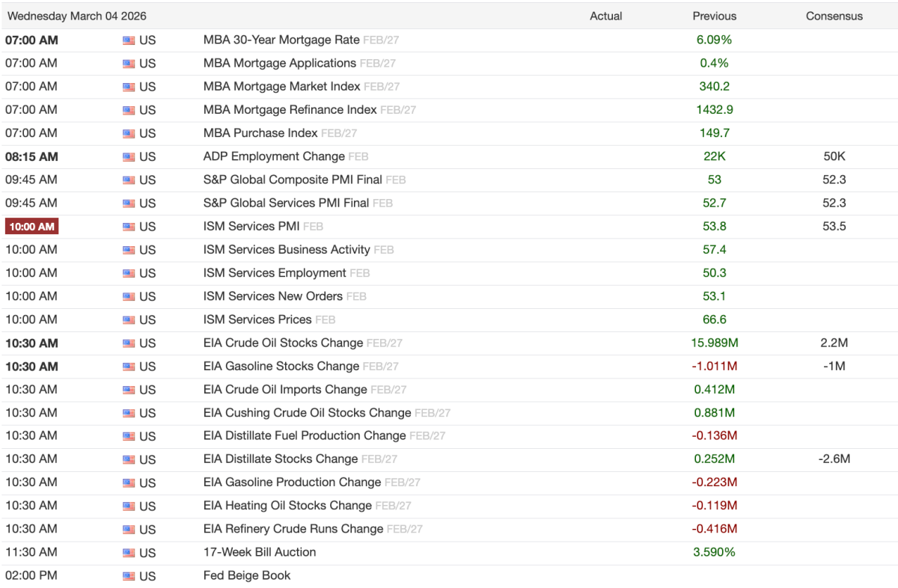Image resolution: width=898 pixels, height=588 pixels.
Task: Open the MBA Mortgage Refinance Index link
Action: (290, 109)
